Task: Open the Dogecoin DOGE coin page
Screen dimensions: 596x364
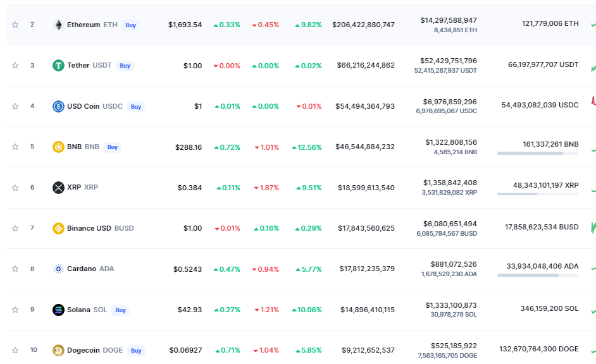Action: coord(95,350)
